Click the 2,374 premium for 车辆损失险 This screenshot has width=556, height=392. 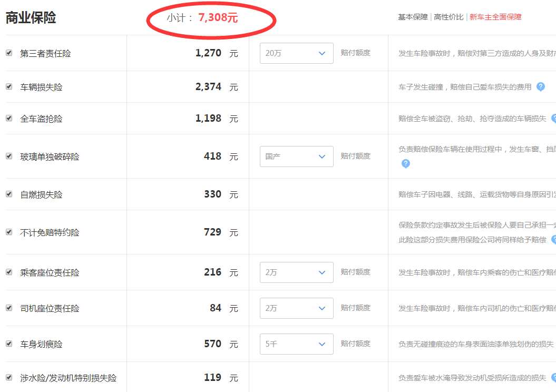208,86
